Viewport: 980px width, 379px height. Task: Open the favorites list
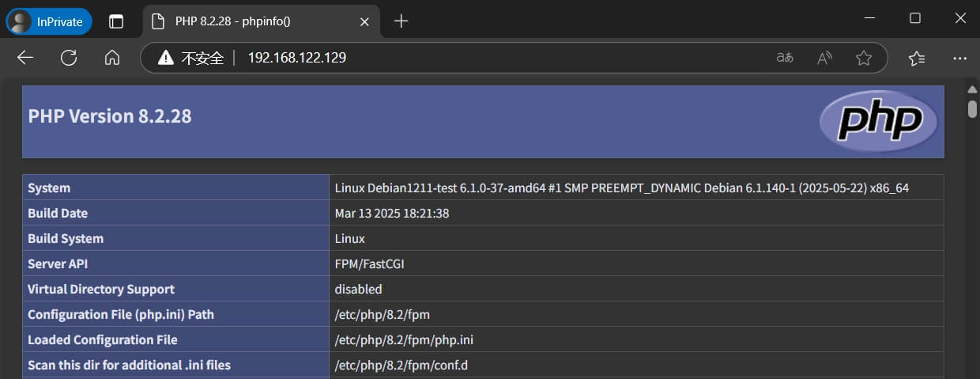917,58
